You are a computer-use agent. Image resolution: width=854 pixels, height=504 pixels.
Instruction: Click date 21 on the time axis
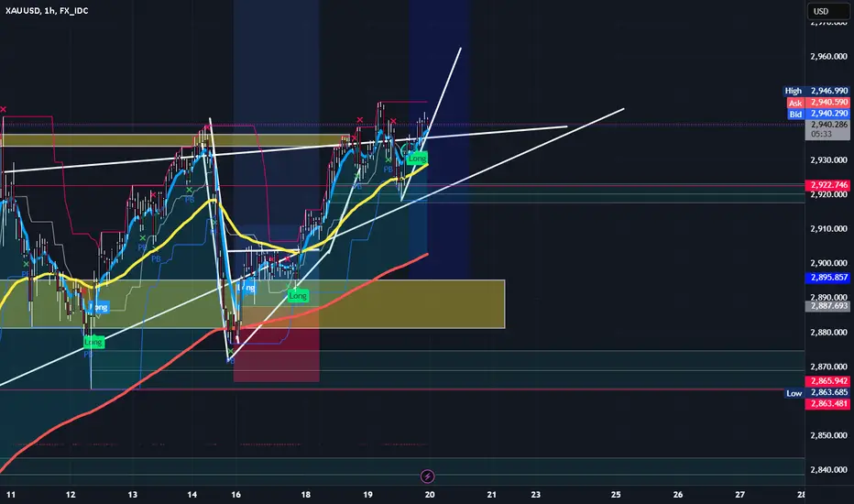[492, 495]
